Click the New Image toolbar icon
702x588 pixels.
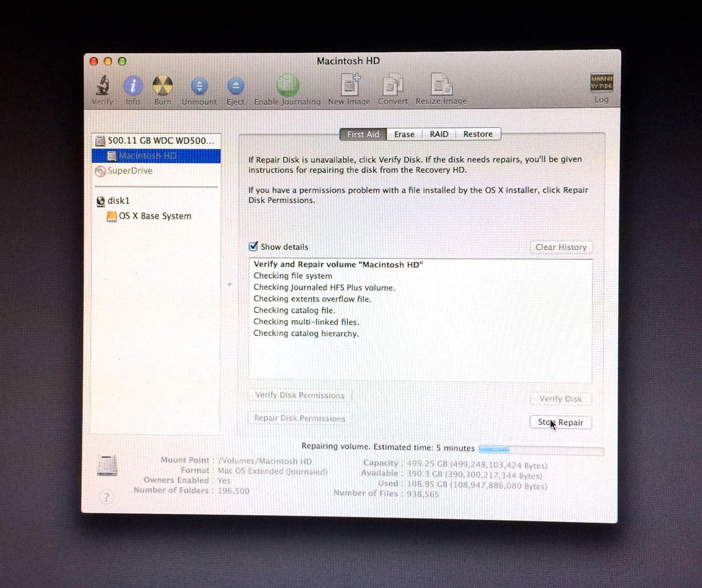coord(349,85)
